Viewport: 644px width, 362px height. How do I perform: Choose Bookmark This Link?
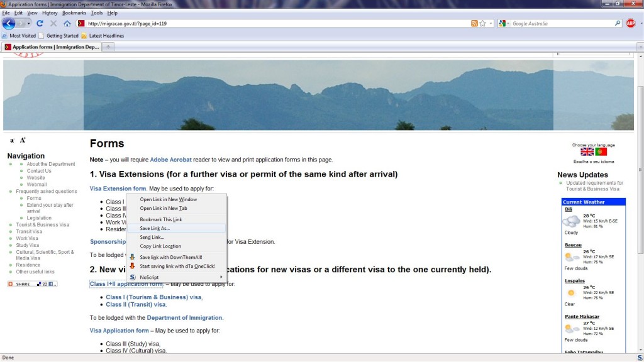[x=177, y=219]
